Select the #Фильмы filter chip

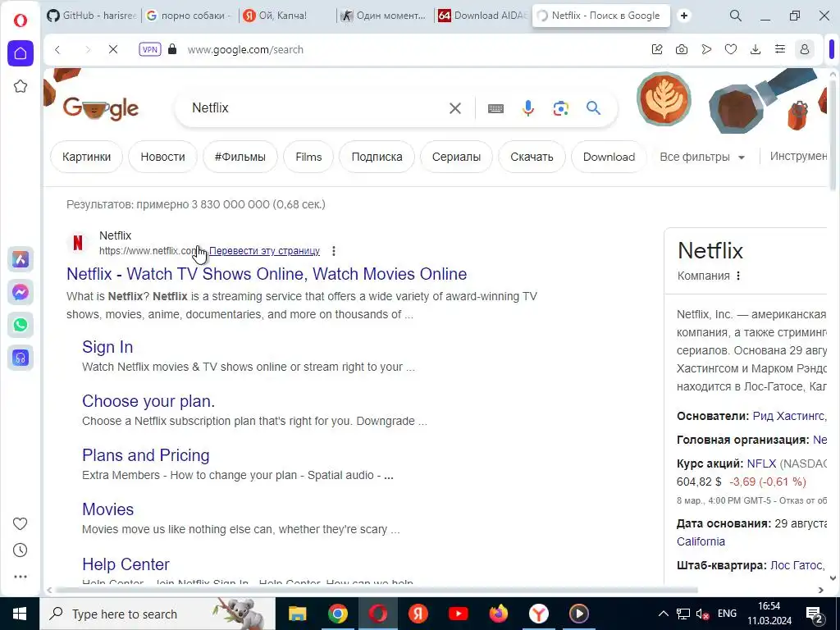(x=240, y=157)
